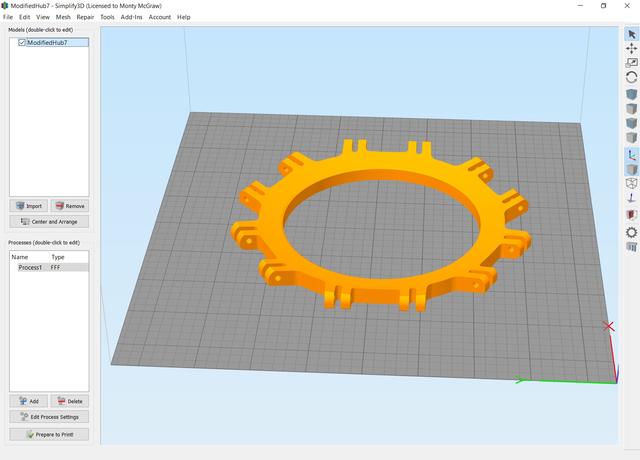Screen dimensions: 640x460
Task: Toggle solid model rendering cube icon
Action: coord(631,169)
